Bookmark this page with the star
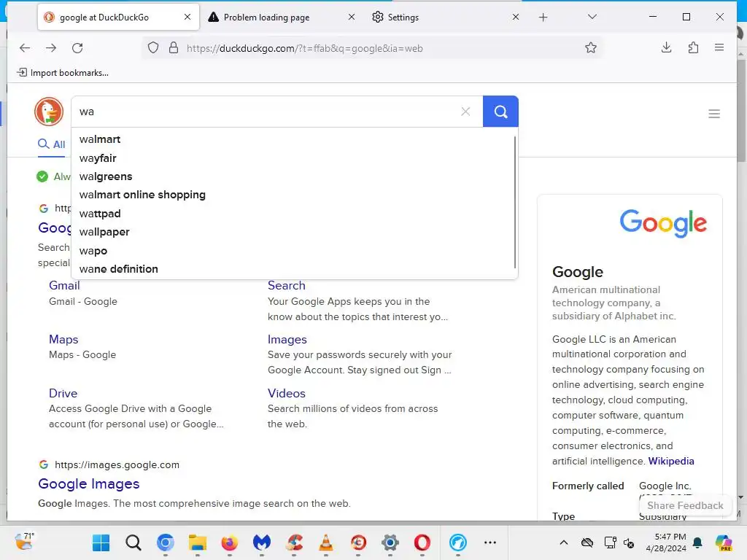Screen dimensions: 747x560 point(591,48)
